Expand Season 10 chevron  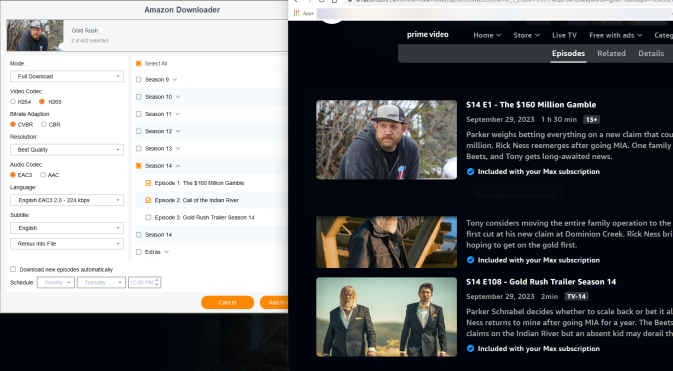tap(178, 97)
